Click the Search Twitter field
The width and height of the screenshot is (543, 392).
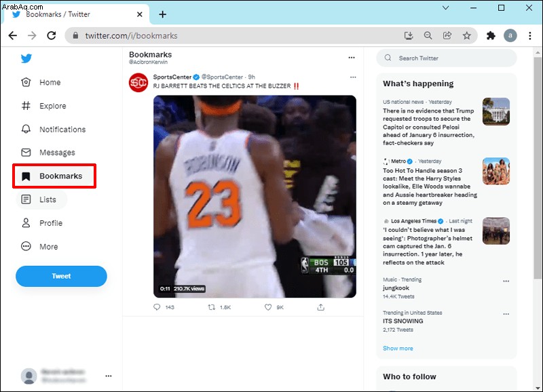click(447, 58)
